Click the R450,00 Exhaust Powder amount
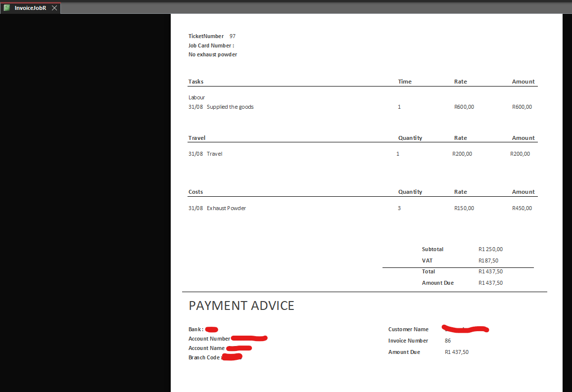 tap(522, 208)
